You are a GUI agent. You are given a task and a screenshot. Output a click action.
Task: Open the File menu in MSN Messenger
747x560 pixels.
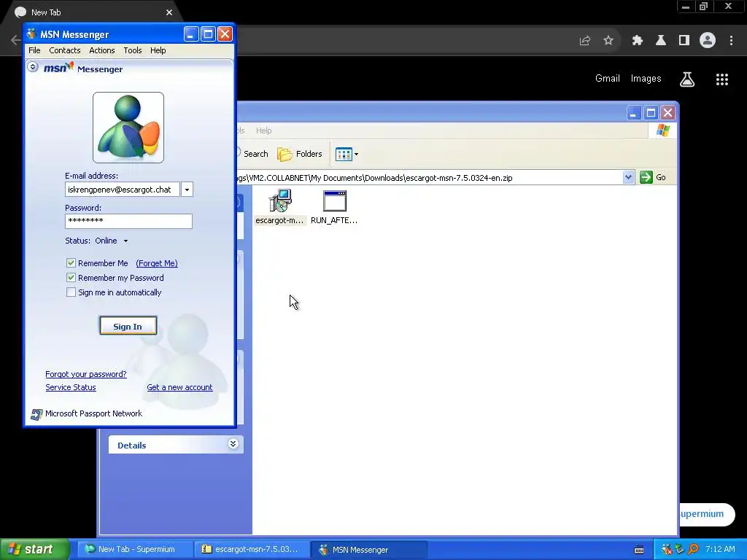(x=34, y=50)
